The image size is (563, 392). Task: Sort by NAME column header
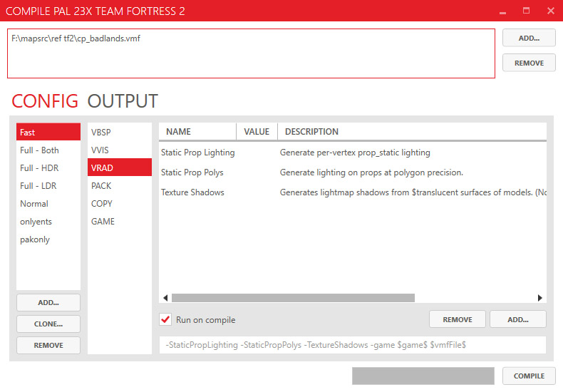click(197, 131)
